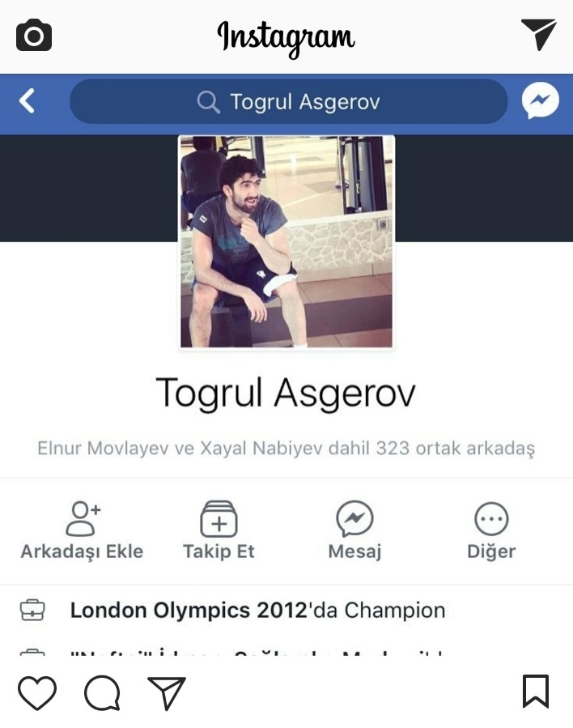The image size is (573, 728).
Task: Click the Togrul Asgerov profile name
Action: pyautogui.click(x=286, y=394)
